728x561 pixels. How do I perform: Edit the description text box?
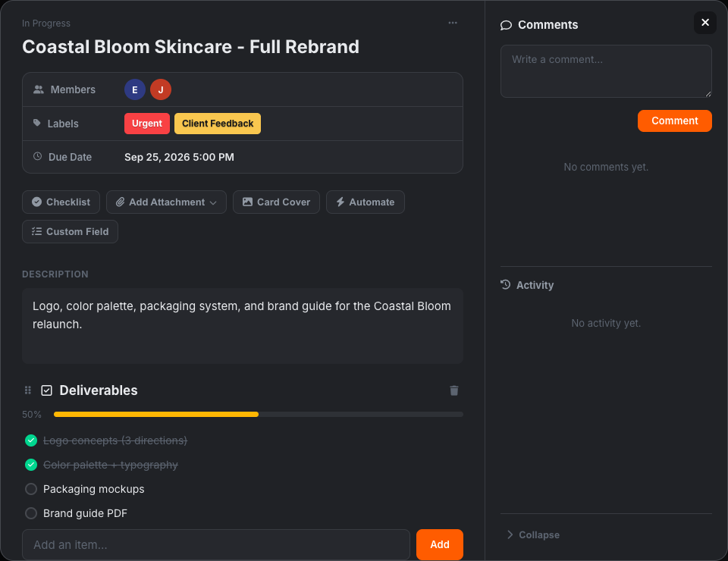pyautogui.click(x=243, y=326)
